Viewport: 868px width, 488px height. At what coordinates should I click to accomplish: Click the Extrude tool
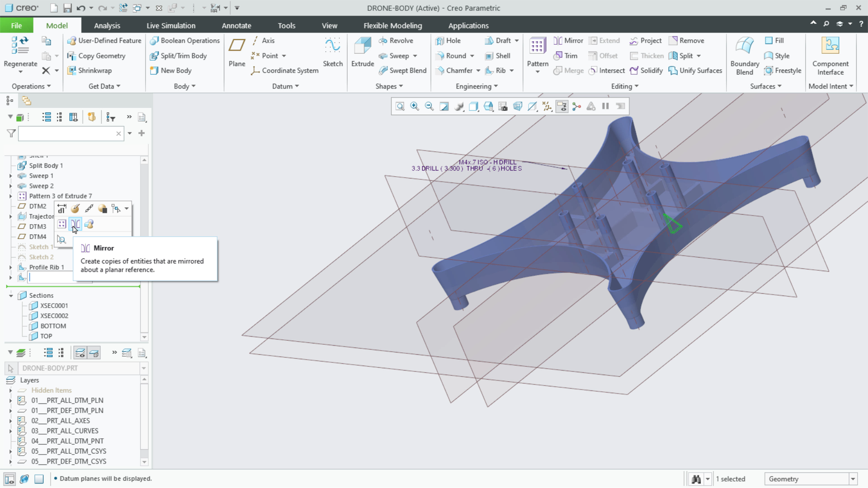click(x=363, y=52)
